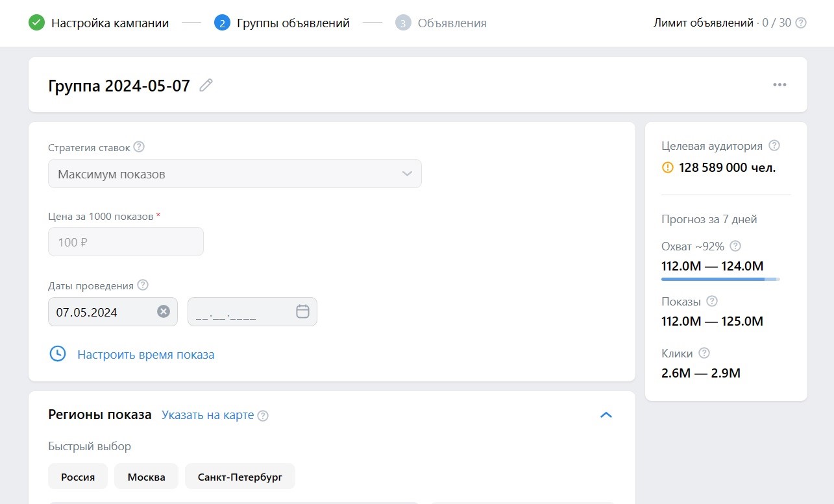Screen dimensions: 834x504
Task: Open the three-dot group options menu
Action: click(779, 85)
